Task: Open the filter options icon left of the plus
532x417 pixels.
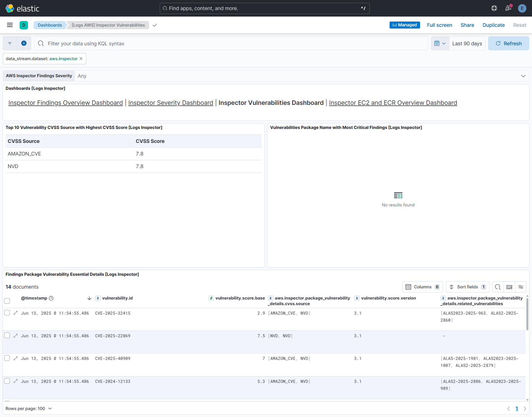Action: 10,43
